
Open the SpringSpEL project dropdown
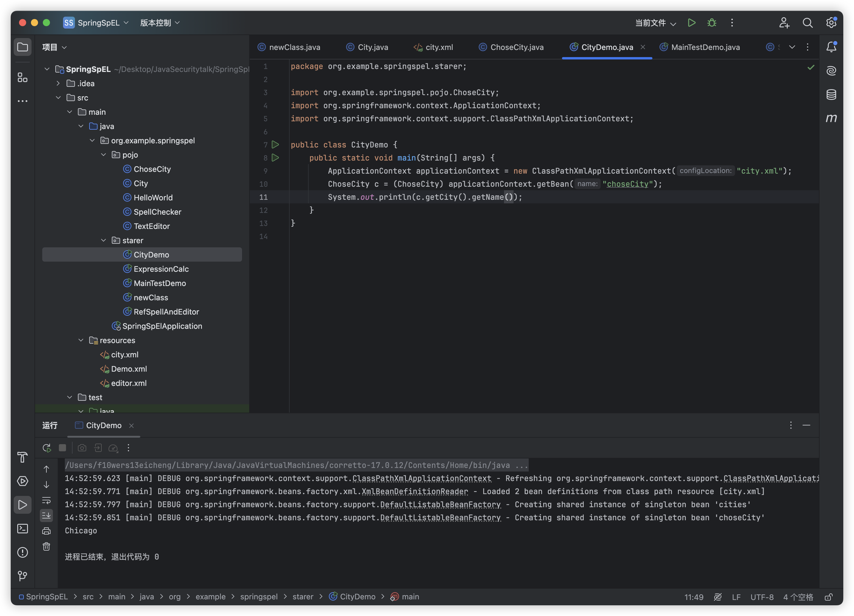(x=96, y=23)
